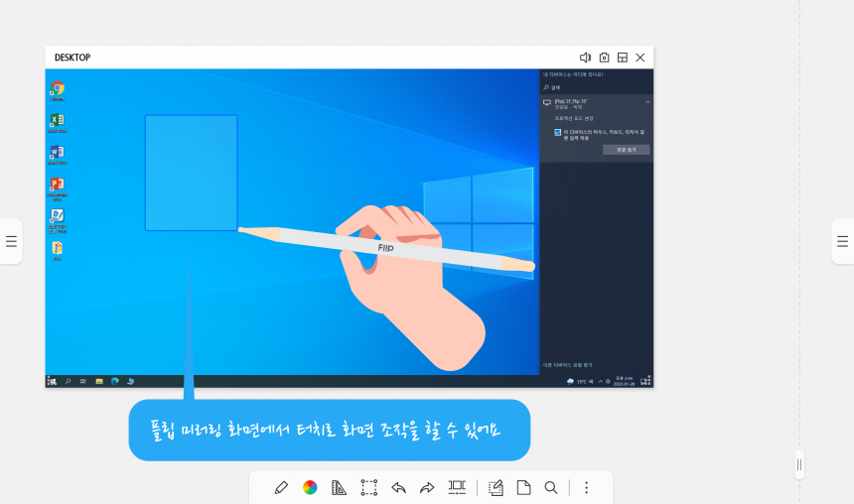Open the notification center icon

[x=645, y=381]
